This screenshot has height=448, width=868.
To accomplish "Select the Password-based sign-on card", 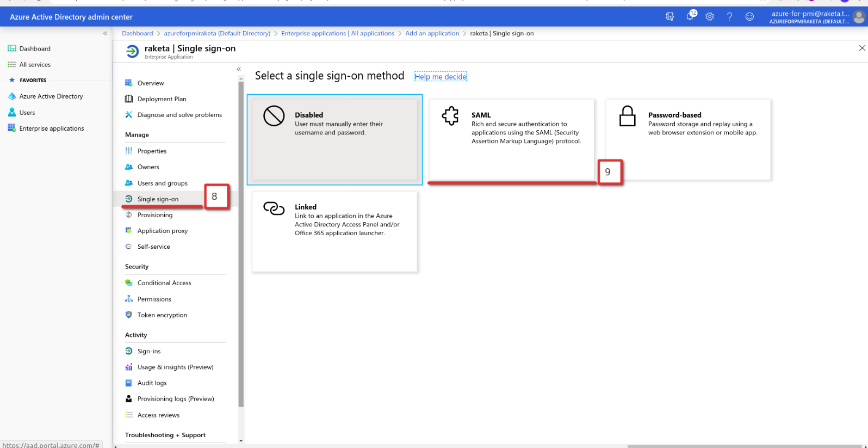I will point(688,139).
